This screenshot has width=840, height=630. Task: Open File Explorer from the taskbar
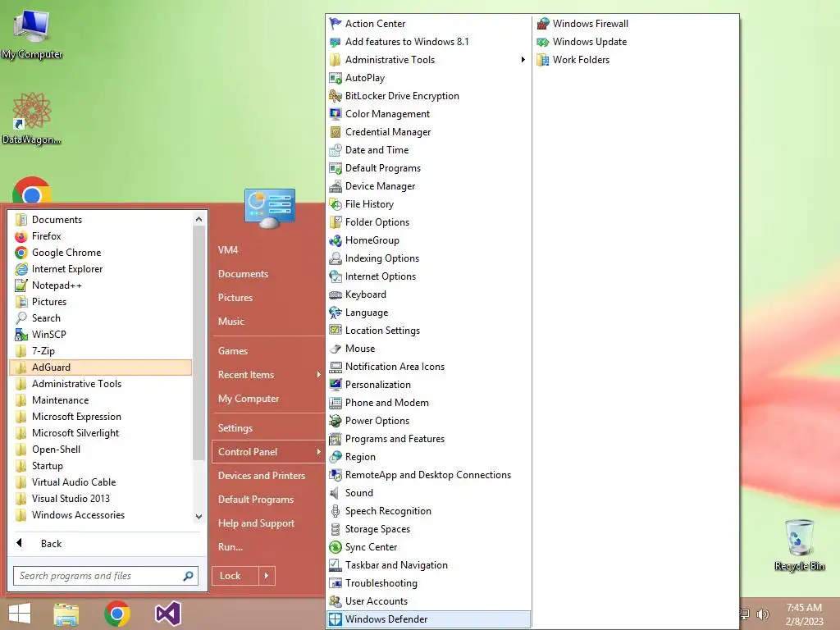(x=66, y=614)
